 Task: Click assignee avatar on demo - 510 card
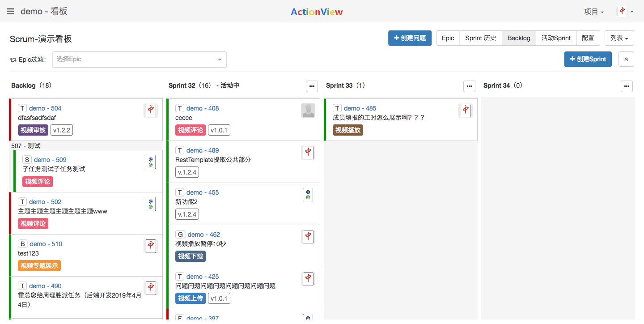pos(151,246)
